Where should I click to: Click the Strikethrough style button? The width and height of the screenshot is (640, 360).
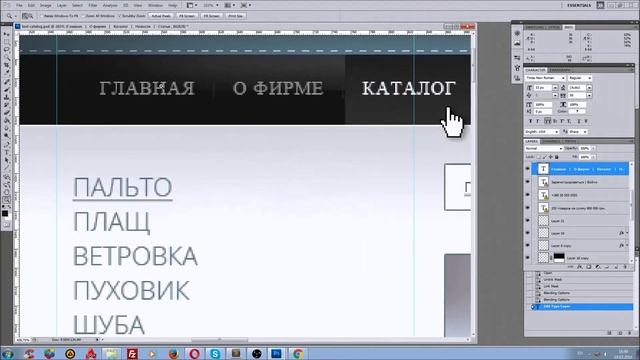click(x=586, y=121)
